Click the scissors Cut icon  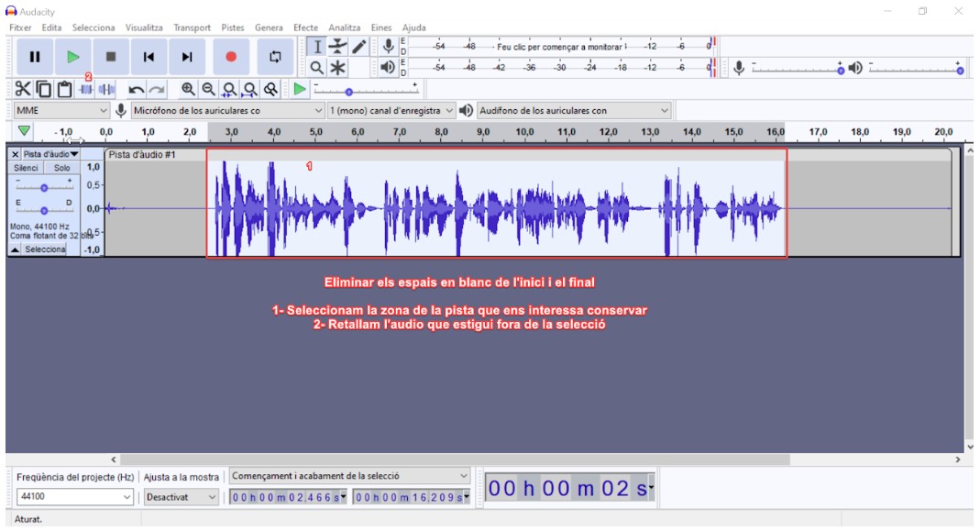pos(22,89)
